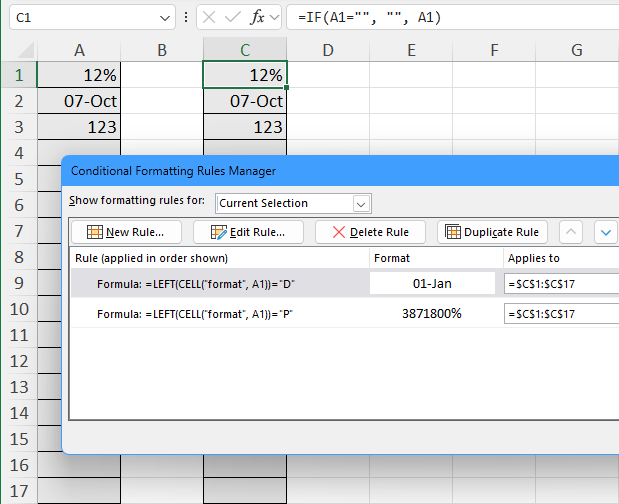Image resolution: width=619 pixels, height=504 pixels.
Task: Open the Name Box dropdown arrow
Action: (x=165, y=18)
